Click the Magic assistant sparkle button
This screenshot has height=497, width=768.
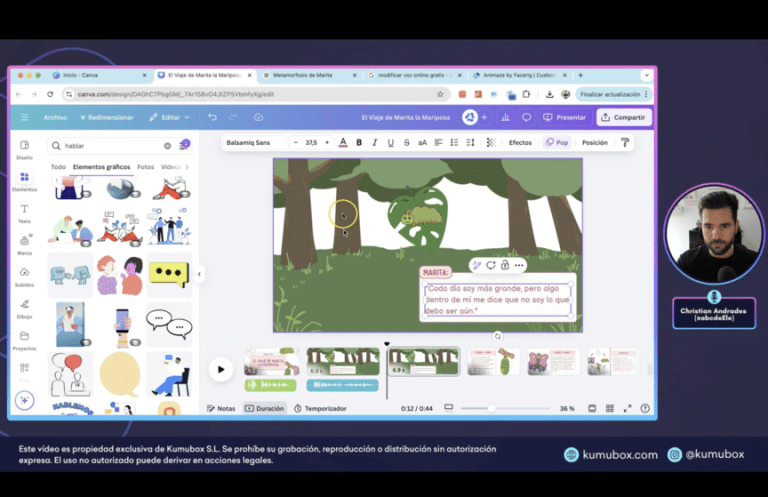click(x=25, y=400)
